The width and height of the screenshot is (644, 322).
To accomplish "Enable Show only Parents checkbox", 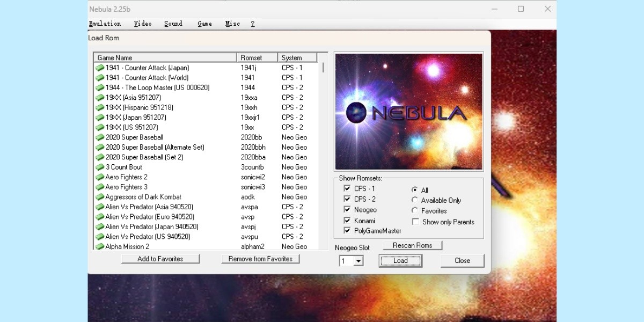I will point(415,222).
